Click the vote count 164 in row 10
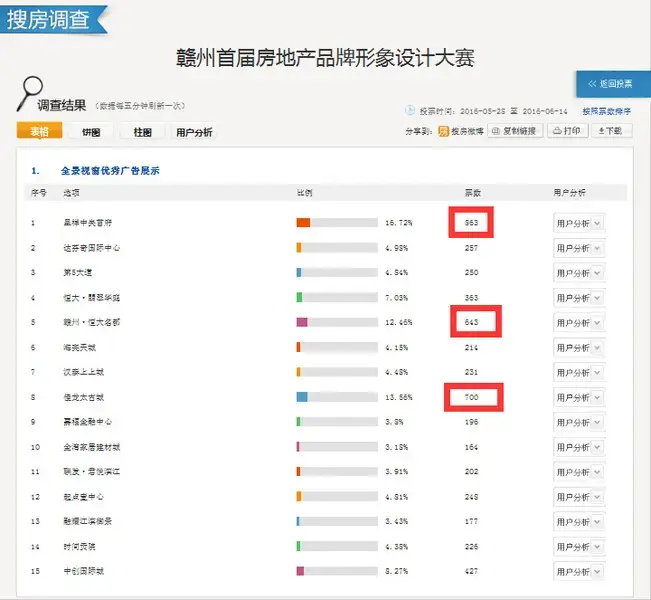The image size is (651, 600). (471, 447)
